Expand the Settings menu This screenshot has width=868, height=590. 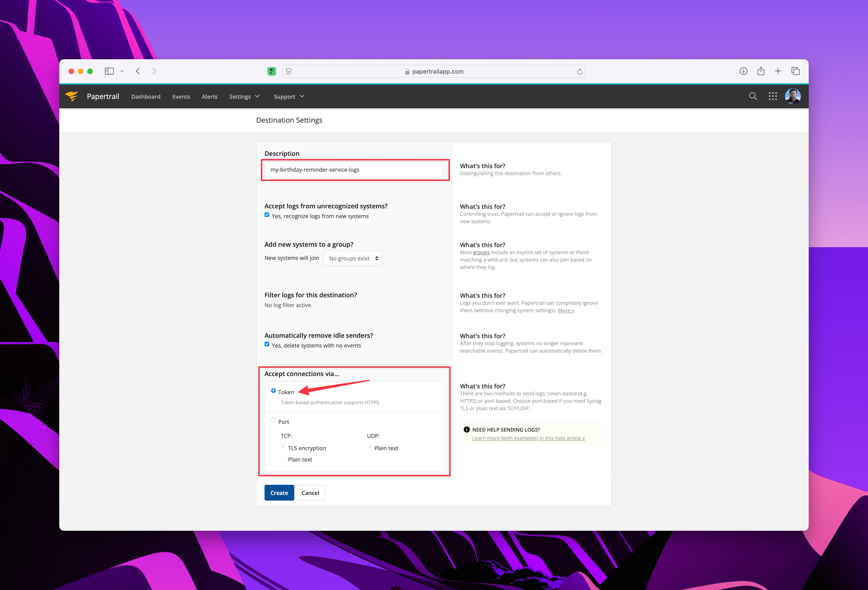[x=245, y=97]
